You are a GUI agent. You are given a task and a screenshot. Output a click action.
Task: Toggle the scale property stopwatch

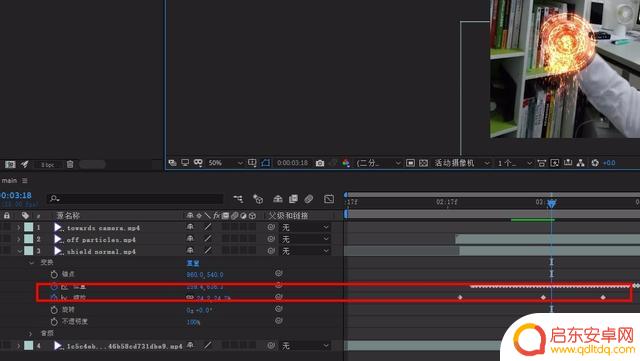54,298
